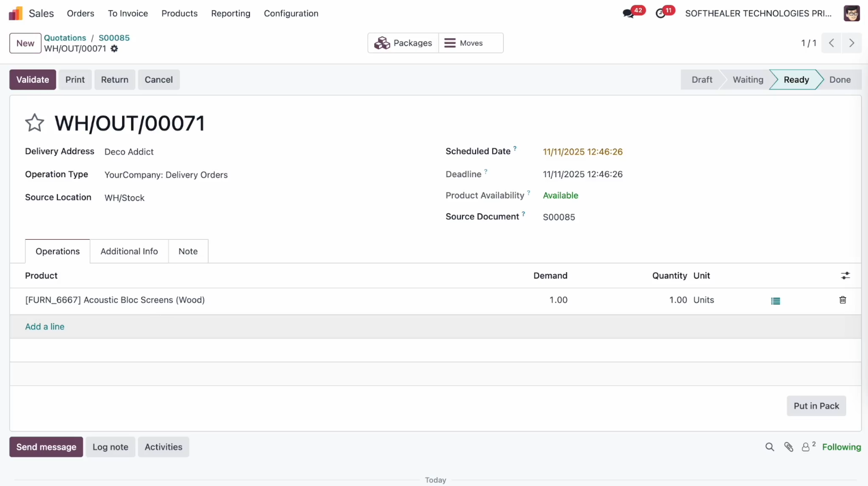Open the Reporting menu
868x486 pixels.
[x=230, y=13]
